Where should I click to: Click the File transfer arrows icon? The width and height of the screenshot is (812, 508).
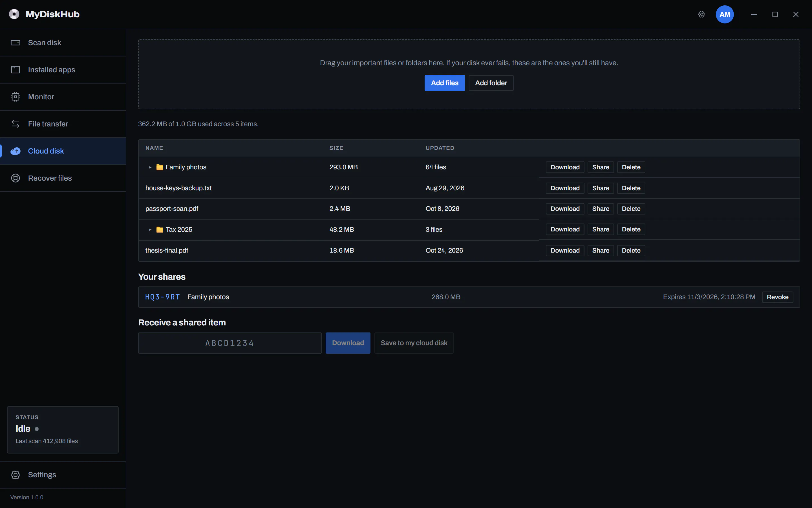click(x=16, y=124)
